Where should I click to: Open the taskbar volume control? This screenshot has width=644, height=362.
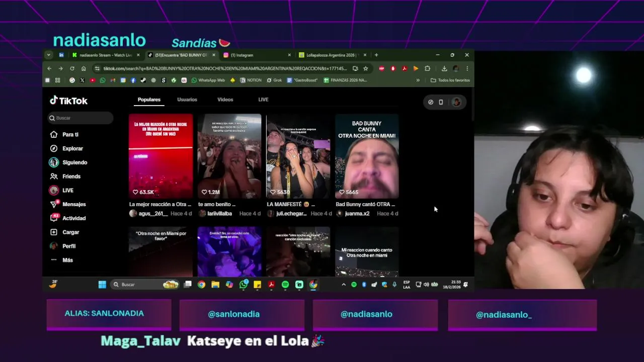pos(426,285)
